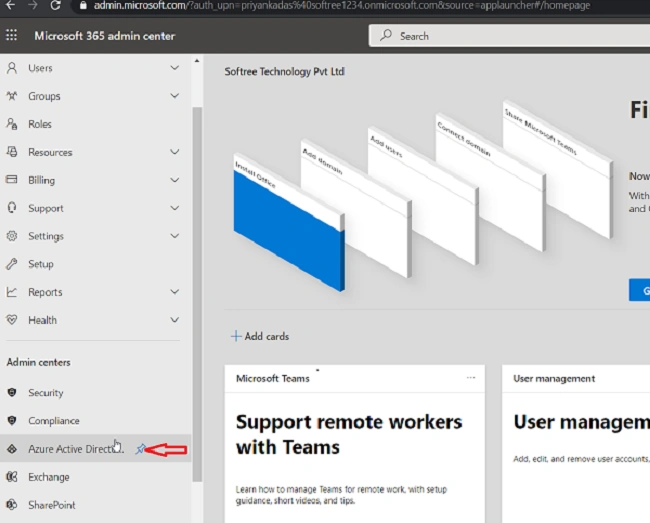Click the Admin centers section heading
Viewport: 650px width, 523px height.
[x=39, y=362]
